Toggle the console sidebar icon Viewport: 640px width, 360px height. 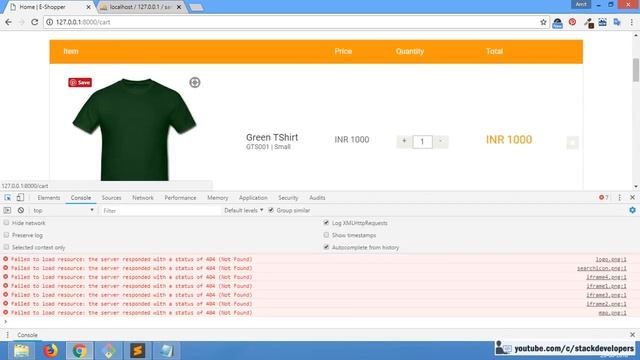7,210
